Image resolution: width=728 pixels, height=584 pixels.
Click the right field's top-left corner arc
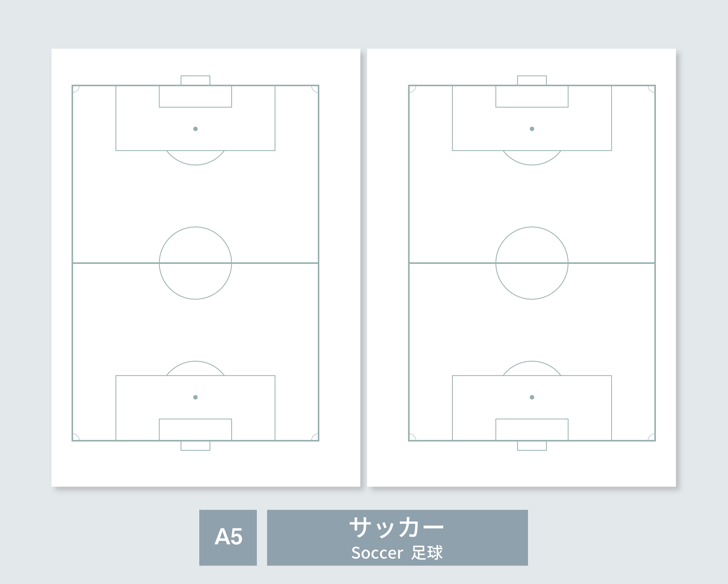click(412, 89)
